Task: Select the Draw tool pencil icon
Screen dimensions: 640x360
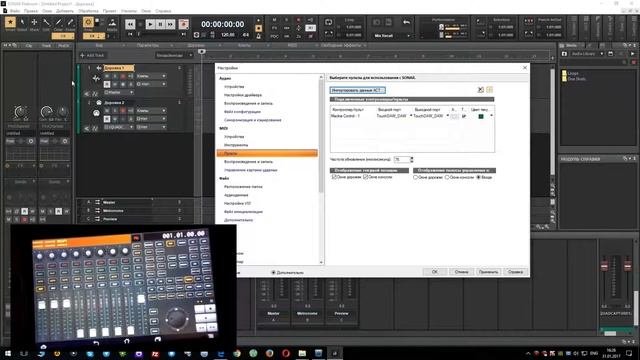Action: pos(58,22)
